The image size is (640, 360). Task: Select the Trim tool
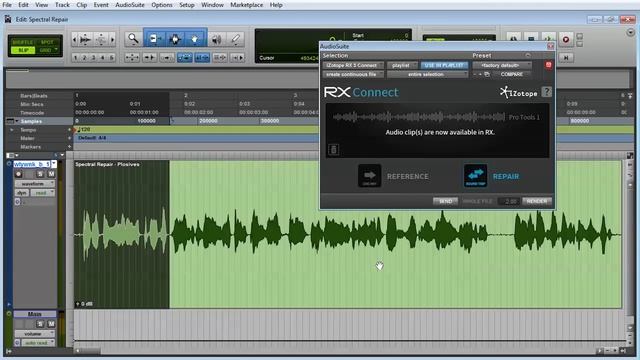pyautogui.click(x=155, y=39)
